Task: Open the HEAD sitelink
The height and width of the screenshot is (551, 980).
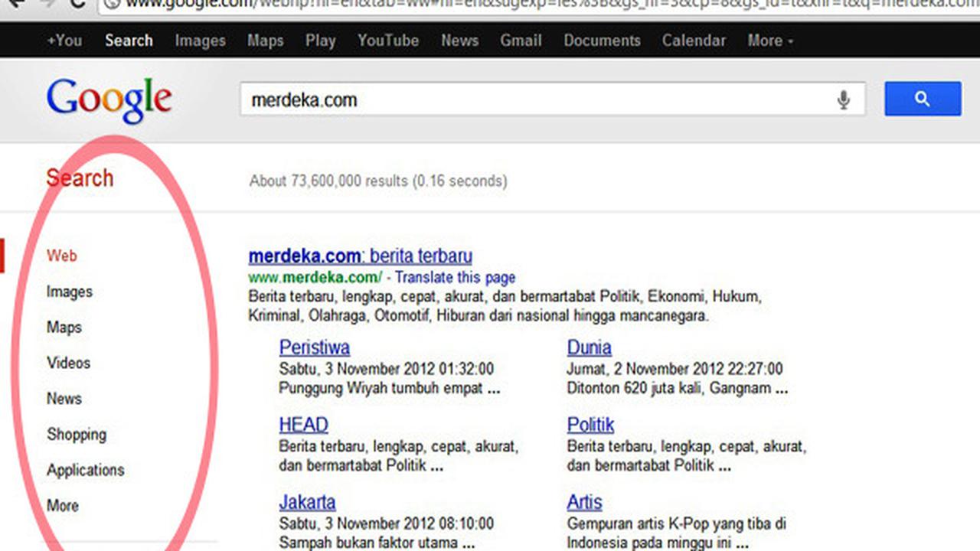Action: [303, 425]
